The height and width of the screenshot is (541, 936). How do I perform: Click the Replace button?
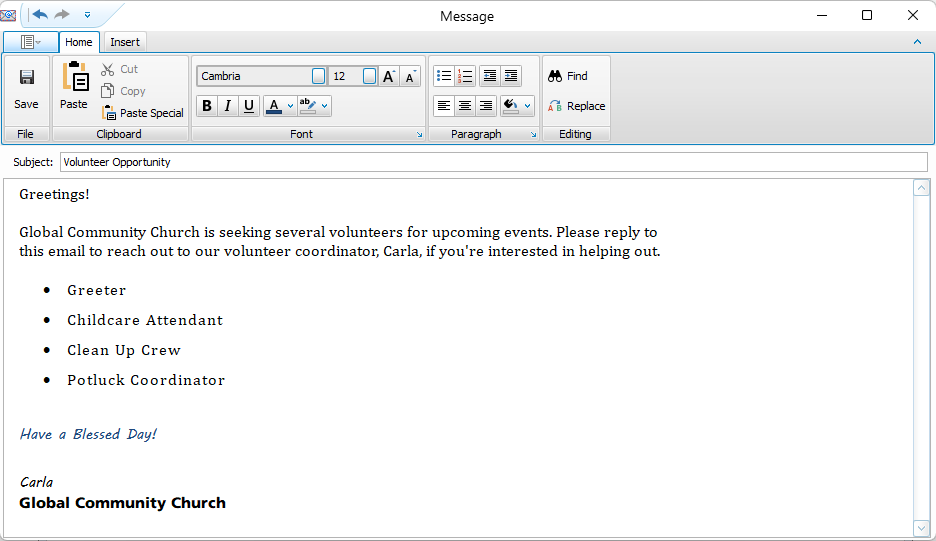576,106
